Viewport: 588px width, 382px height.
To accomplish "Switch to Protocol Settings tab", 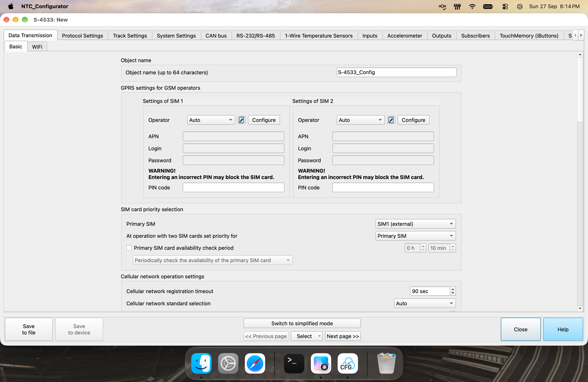I will [82, 36].
